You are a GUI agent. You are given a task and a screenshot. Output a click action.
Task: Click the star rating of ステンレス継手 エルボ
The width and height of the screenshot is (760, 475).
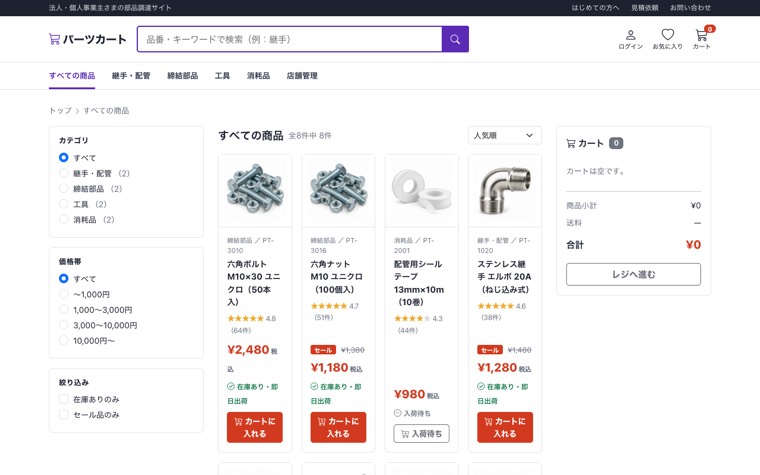click(495, 306)
